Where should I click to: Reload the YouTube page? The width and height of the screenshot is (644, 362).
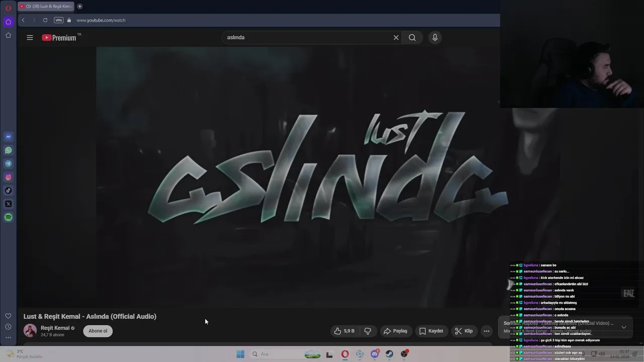pos(45,20)
